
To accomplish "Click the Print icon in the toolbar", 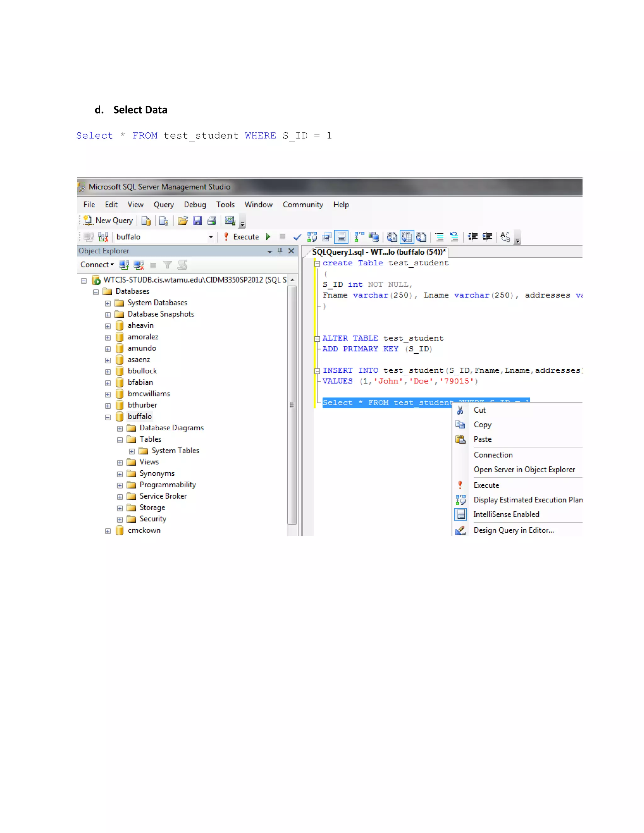I will point(212,220).
